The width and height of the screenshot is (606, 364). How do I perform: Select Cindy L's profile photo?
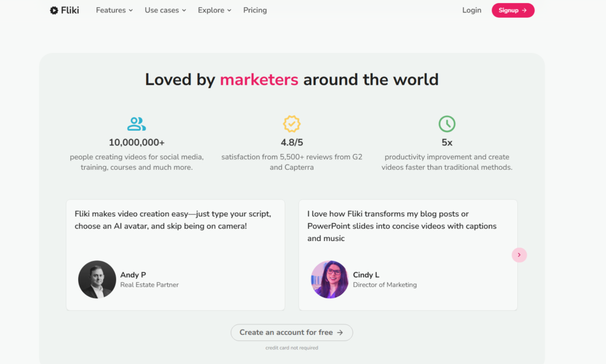(330, 279)
